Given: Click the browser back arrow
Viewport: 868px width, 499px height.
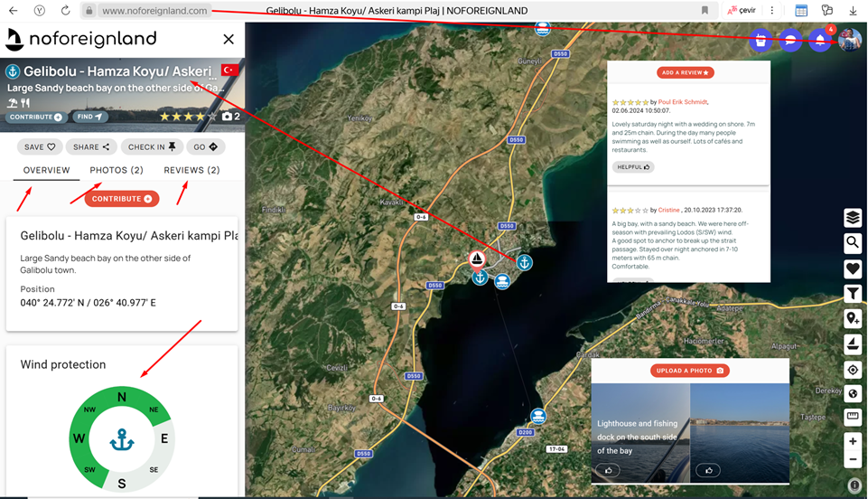Looking at the screenshot, I should [14, 10].
